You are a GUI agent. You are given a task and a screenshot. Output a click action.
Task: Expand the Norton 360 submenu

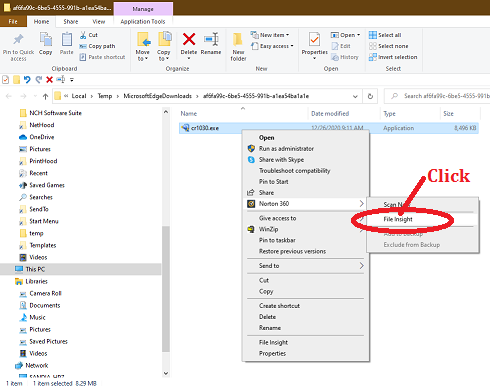point(305,204)
